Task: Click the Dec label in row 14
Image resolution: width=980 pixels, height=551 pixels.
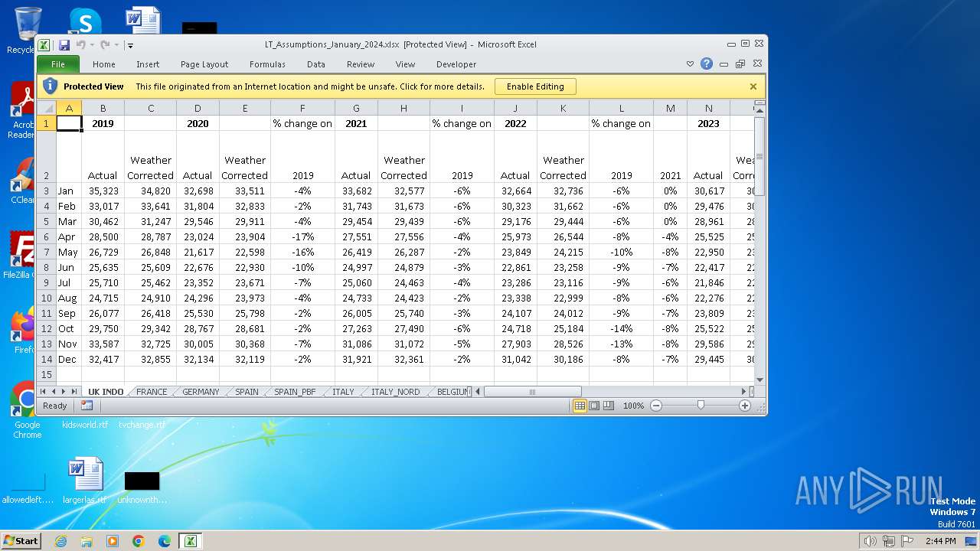Action: [69, 359]
